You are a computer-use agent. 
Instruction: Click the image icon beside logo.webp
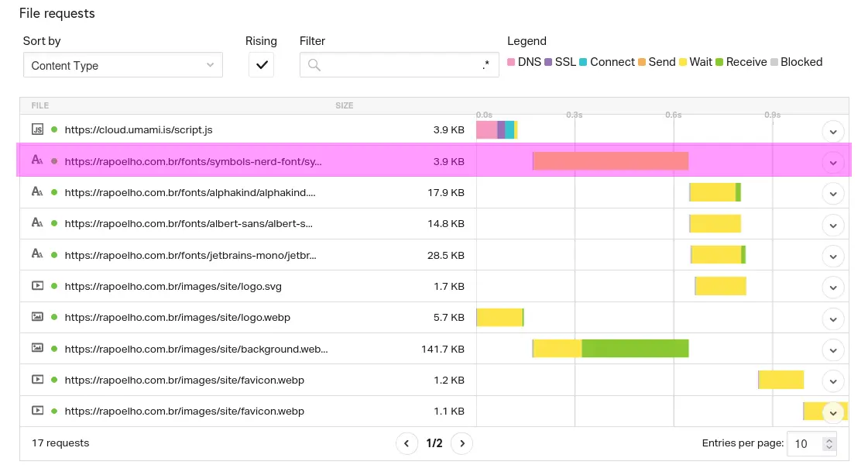click(x=37, y=317)
